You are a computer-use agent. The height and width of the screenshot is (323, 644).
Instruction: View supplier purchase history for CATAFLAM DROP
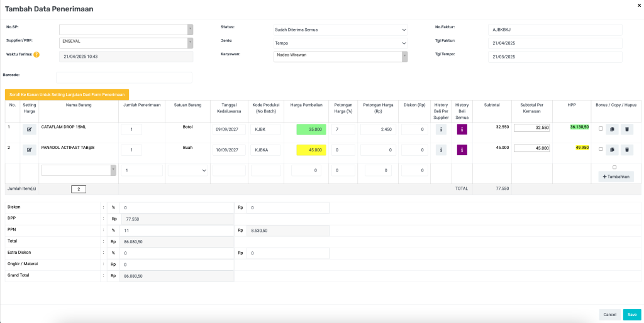tap(441, 129)
